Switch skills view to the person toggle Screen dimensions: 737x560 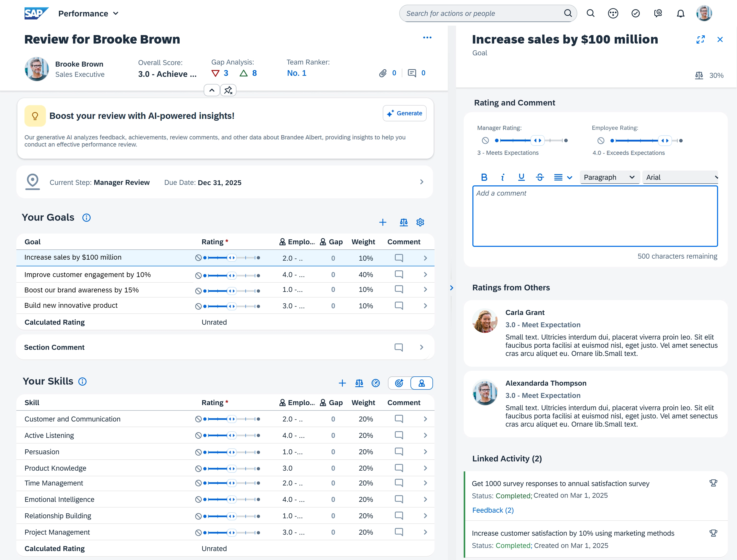pyautogui.click(x=421, y=383)
